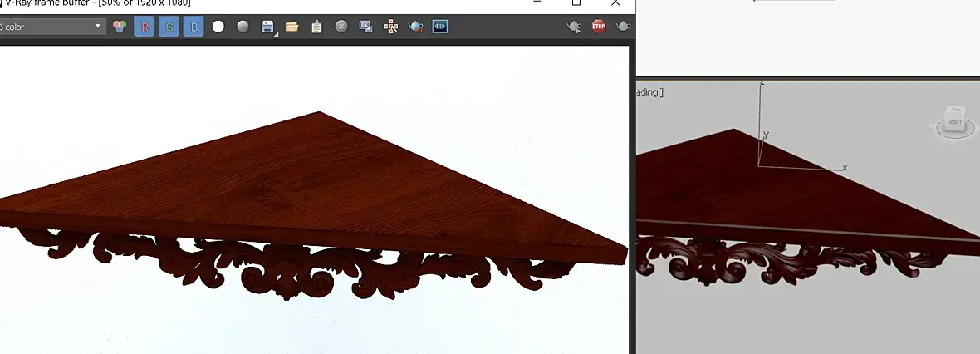
Task: Start interactive rendering teapot icon
Action: pyautogui.click(x=575, y=27)
